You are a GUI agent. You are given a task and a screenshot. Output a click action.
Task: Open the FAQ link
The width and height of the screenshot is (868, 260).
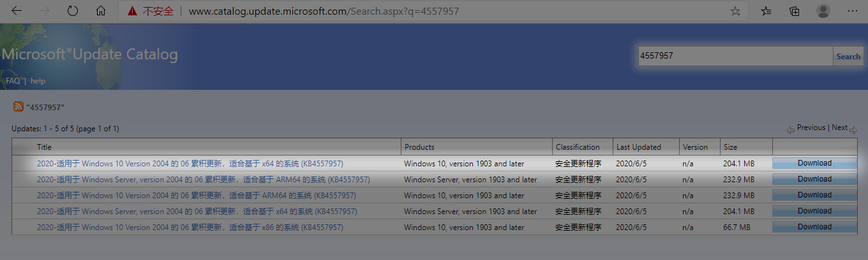pyautogui.click(x=13, y=81)
